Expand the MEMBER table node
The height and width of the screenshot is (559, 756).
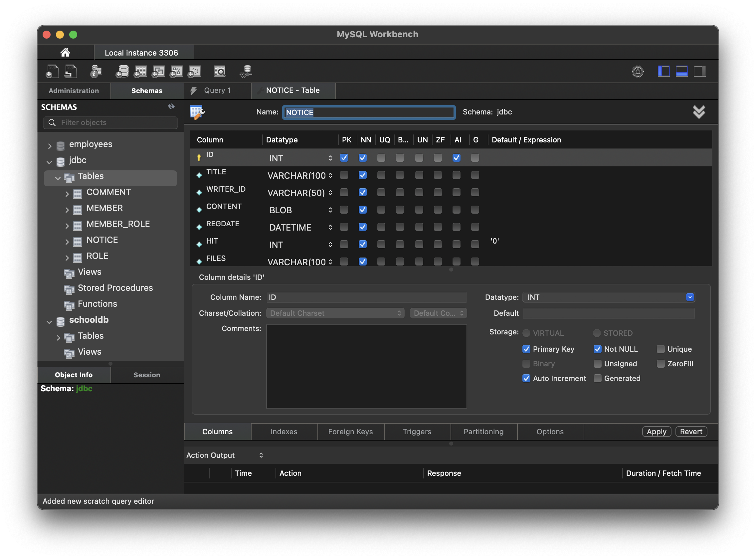[67, 210]
